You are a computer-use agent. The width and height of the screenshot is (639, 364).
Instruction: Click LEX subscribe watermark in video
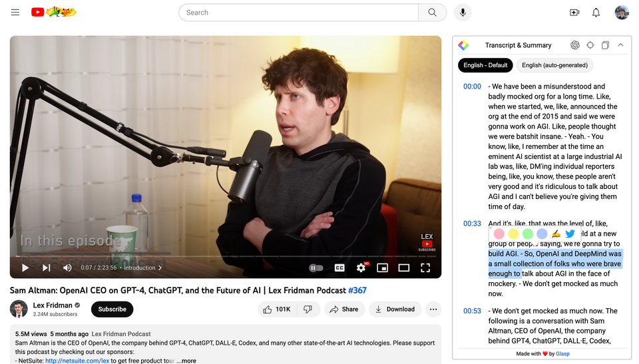(x=427, y=242)
